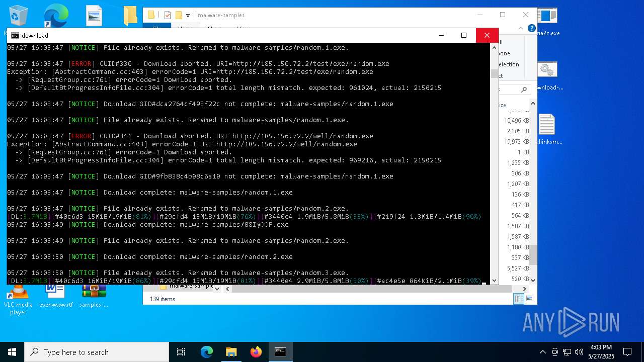Click the console scrollbar down arrow

click(494, 280)
